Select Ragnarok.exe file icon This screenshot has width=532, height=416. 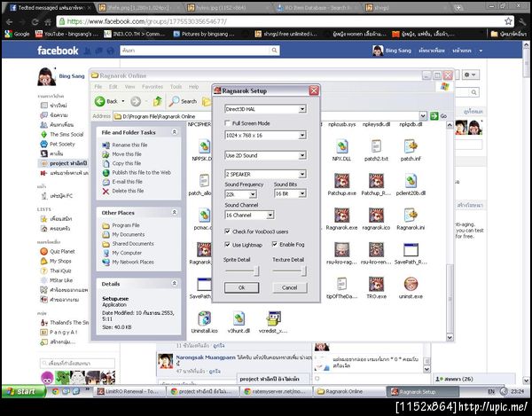(x=341, y=216)
